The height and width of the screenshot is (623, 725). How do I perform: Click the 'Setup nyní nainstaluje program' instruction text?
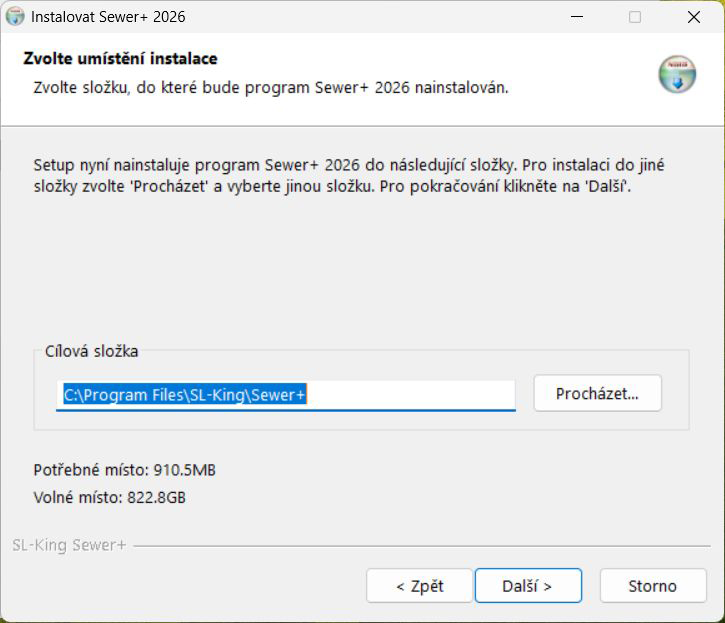pyautogui.click(x=349, y=176)
